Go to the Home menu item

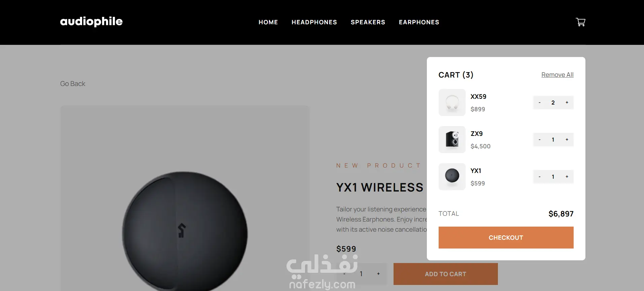pyautogui.click(x=268, y=22)
